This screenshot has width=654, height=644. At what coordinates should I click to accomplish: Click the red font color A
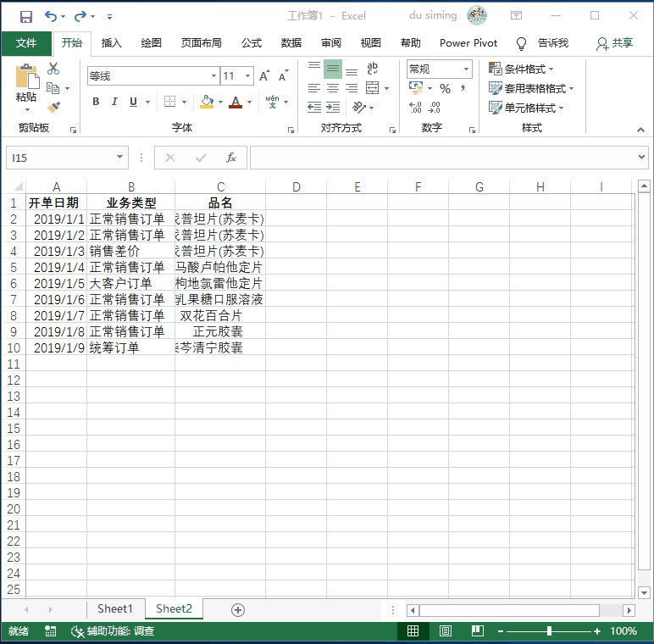coord(236,102)
